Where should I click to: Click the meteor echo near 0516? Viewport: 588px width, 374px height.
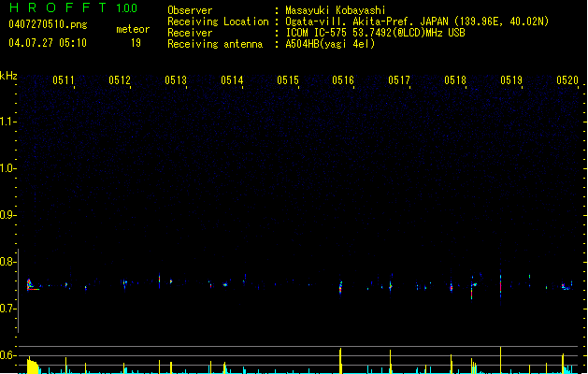point(340,288)
